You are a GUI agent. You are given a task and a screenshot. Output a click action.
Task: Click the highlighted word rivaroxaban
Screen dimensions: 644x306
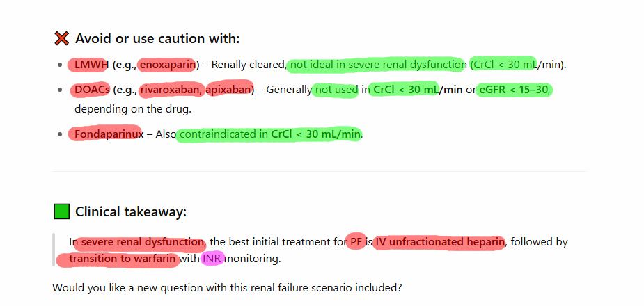(x=171, y=90)
